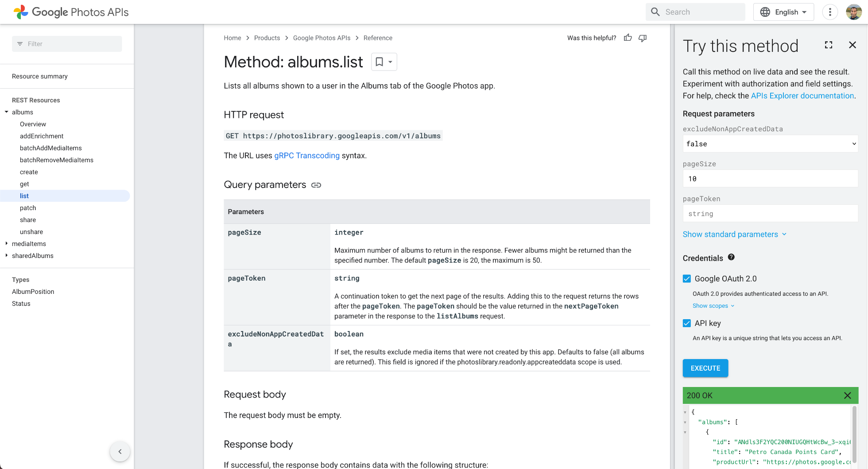
Task: Click the Credentials help question mark icon
Action: click(731, 257)
